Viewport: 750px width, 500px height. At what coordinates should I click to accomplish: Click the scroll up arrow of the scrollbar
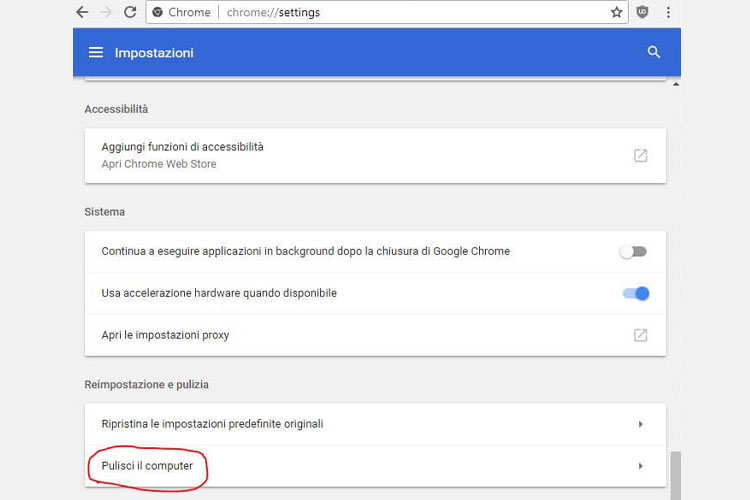[x=676, y=84]
